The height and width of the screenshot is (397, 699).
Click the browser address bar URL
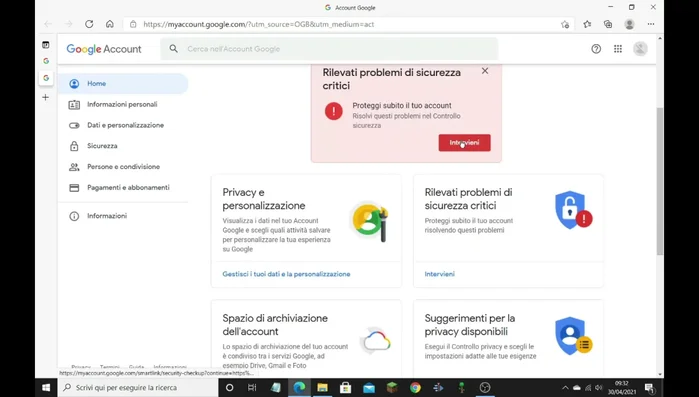259,25
